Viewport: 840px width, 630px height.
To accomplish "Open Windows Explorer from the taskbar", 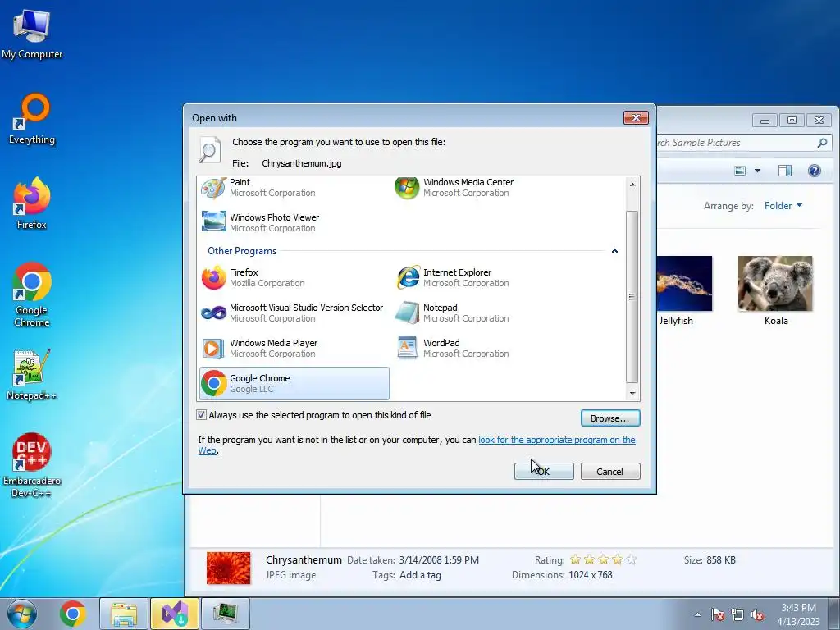I will [123, 614].
